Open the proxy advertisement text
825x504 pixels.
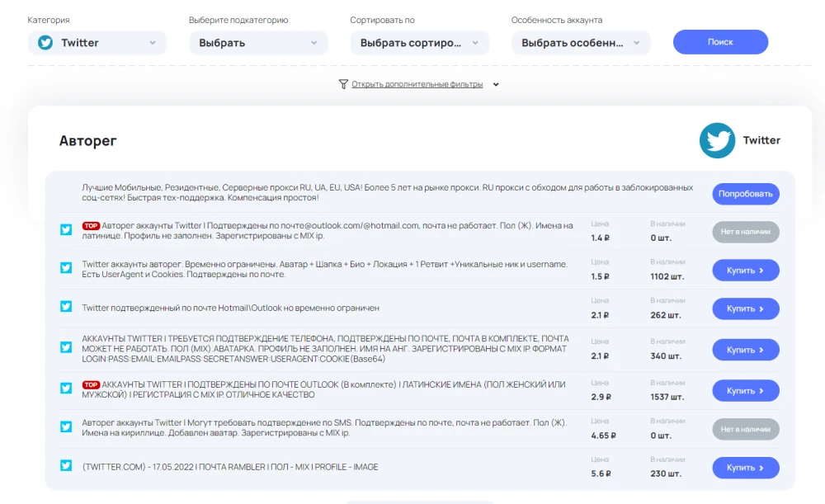point(387,192)
